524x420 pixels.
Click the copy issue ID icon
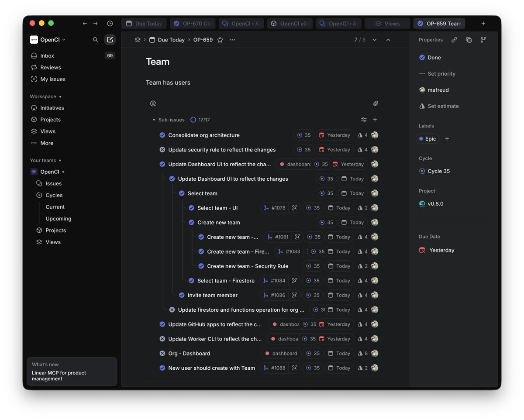(x=469, y=40)
